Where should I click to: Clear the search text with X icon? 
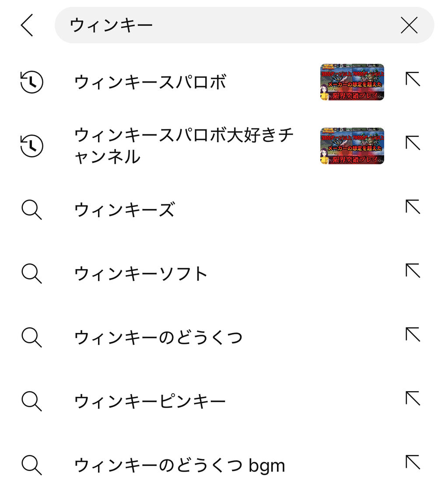click(x=409, y=25)
